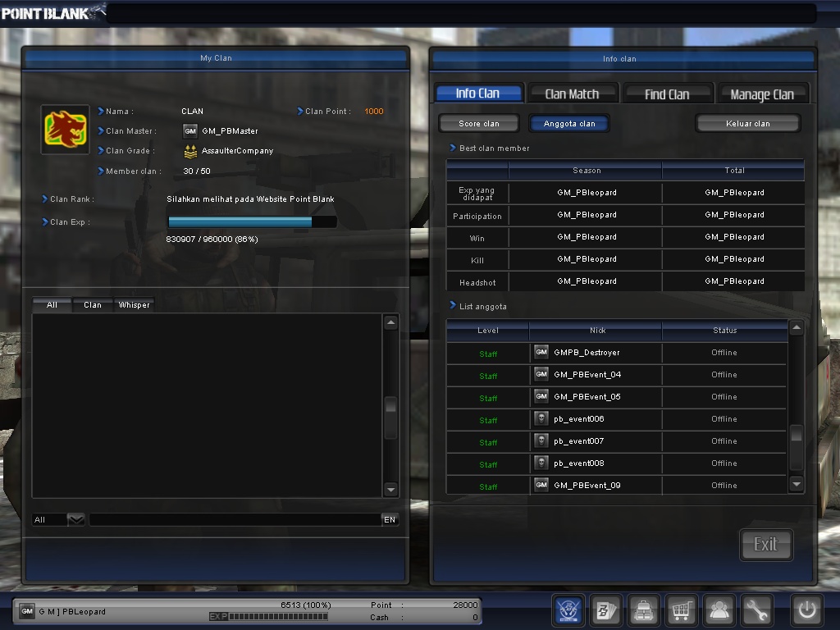Click GM badge beside GMPB_Destroyer

pyautogui.click(x=541, y=352)
